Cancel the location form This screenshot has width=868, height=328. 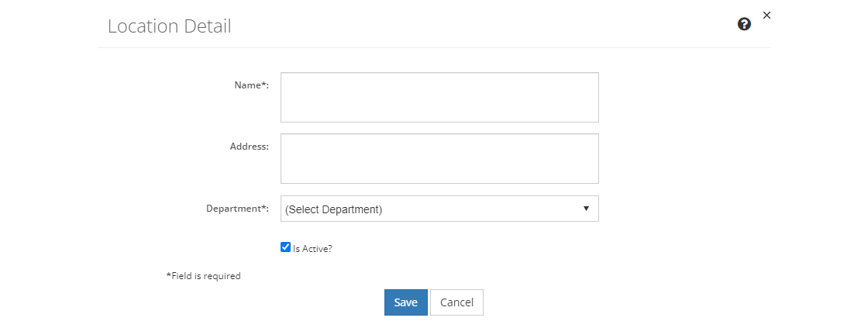[x=456, y=302]
